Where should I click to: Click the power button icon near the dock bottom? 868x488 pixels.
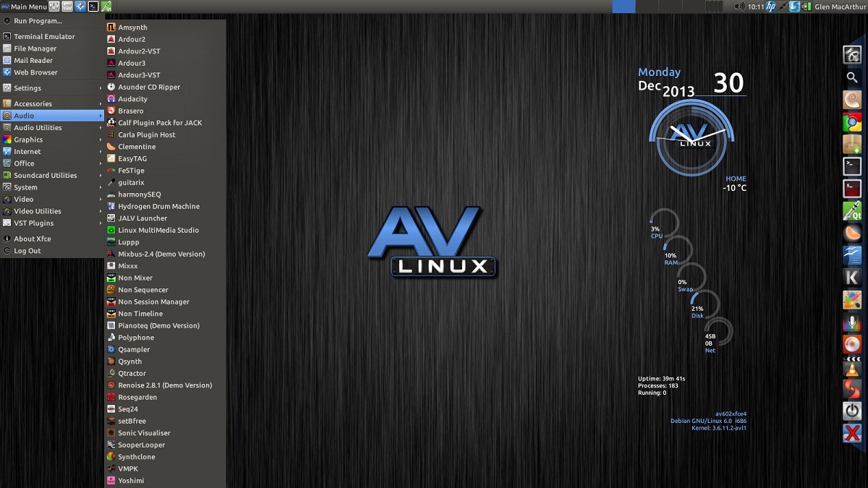click(852, 409)
